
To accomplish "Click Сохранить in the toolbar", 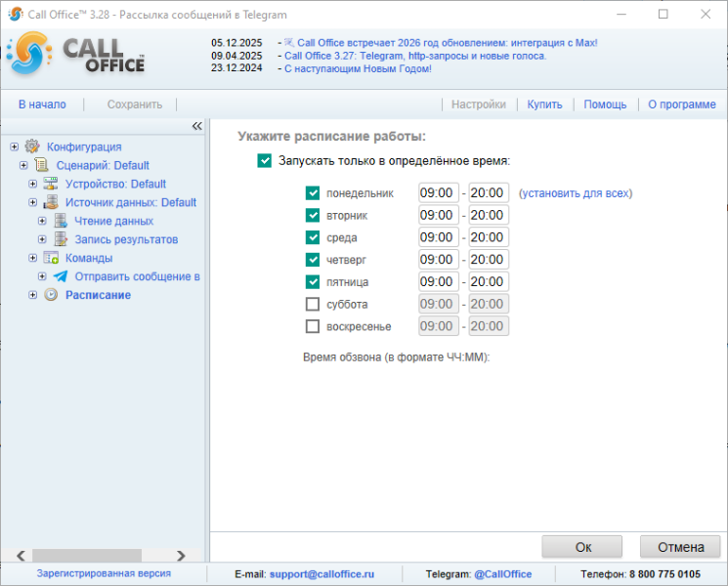I will point(135,105).
